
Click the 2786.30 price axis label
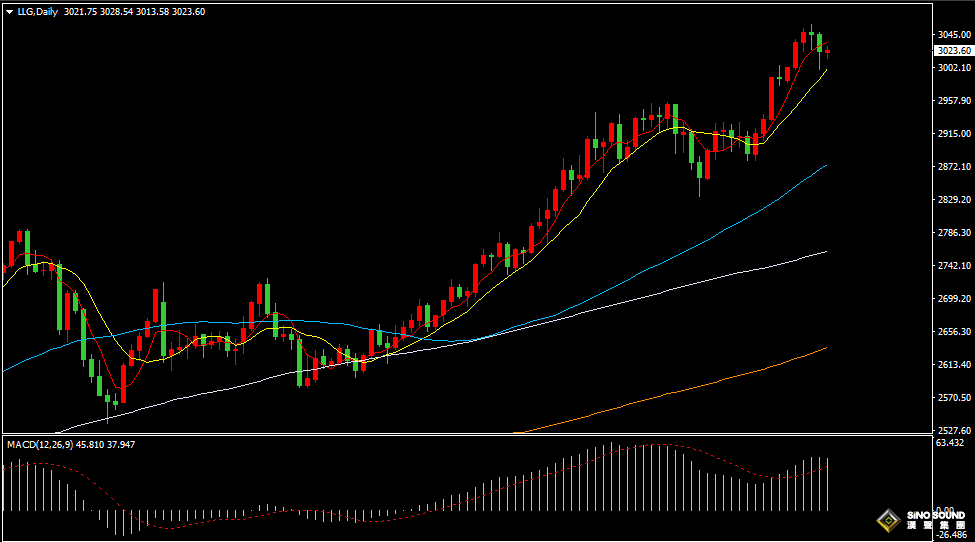coord(954,232)
